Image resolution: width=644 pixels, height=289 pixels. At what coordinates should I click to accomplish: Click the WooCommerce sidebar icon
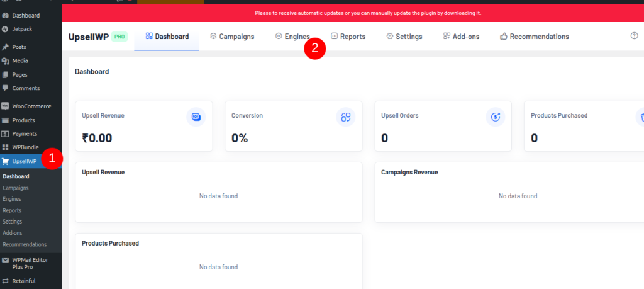click(5, 106)
